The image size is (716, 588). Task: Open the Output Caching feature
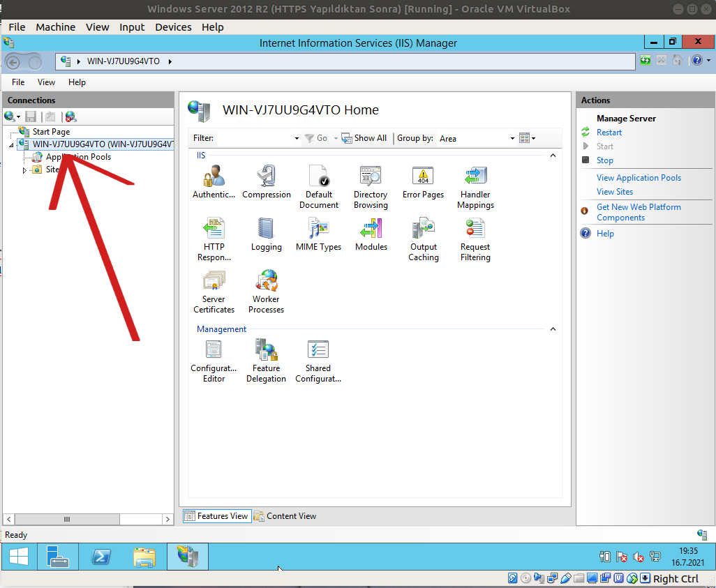pos(424,239)
